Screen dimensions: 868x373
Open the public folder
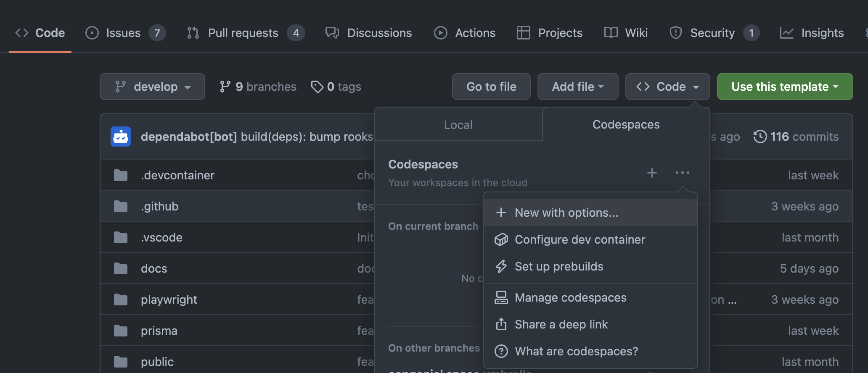click(157, 362)
